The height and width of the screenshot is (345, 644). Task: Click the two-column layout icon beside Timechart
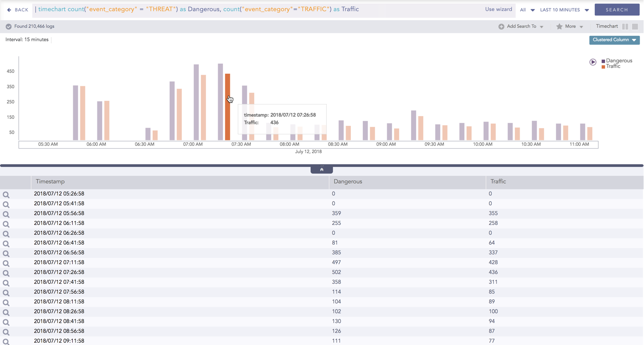pos(625,27)
